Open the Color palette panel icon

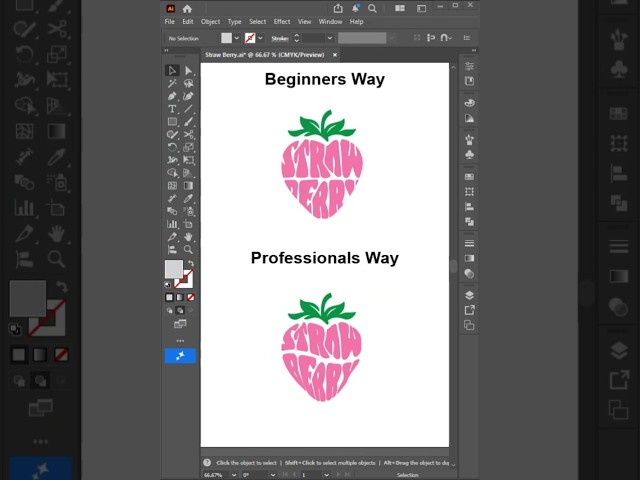[x=469, y=103]
